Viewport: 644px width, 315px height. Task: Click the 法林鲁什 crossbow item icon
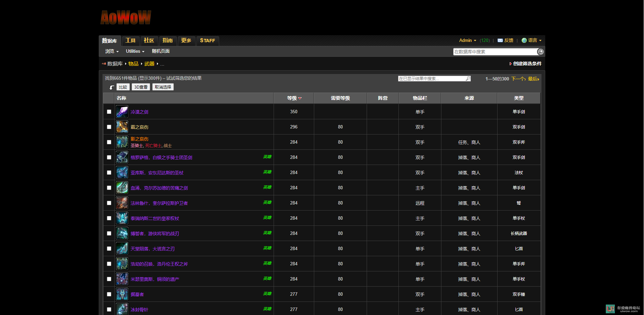pyautogui.click(x=122, y=203)
